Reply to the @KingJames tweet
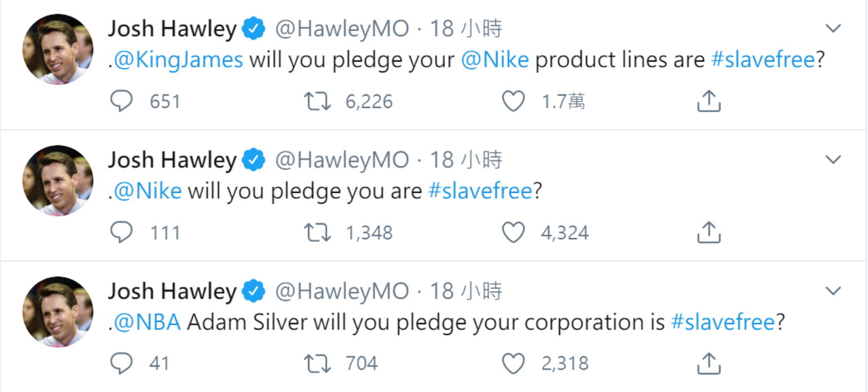The image size is (868, 392). click(121, 102)
